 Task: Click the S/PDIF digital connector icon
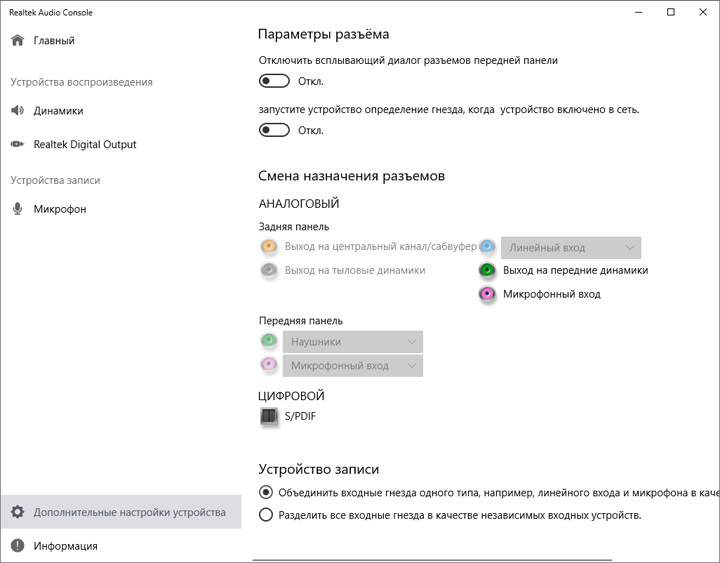[x=268, y=416]
